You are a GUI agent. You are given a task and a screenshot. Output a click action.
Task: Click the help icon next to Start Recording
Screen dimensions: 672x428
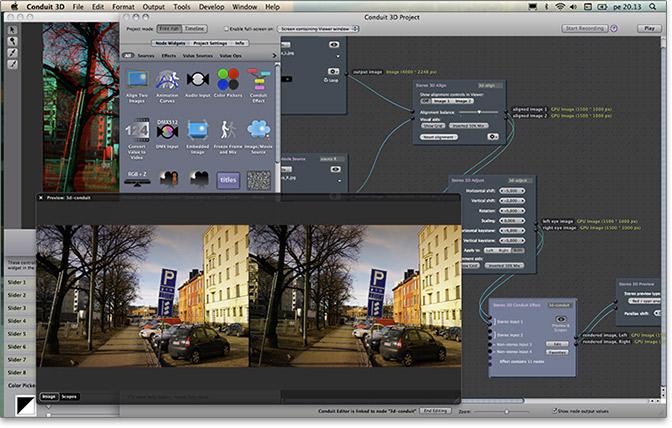point(614,28)
